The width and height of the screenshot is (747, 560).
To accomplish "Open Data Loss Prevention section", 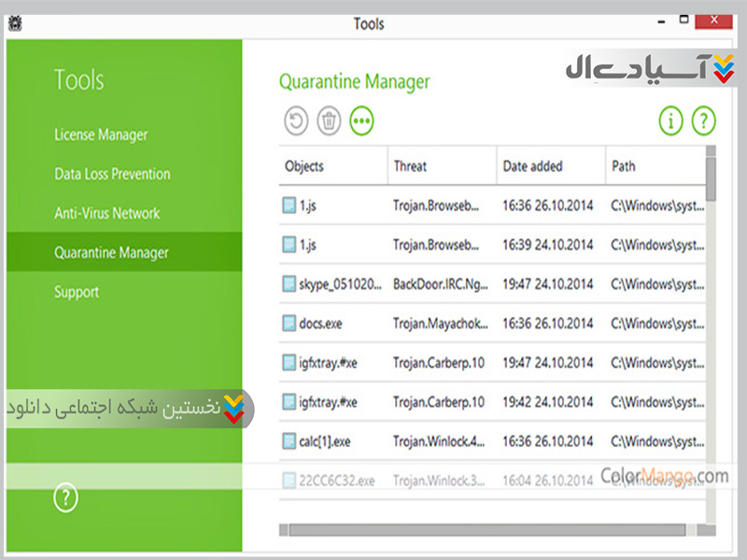I will coord(112,175).
